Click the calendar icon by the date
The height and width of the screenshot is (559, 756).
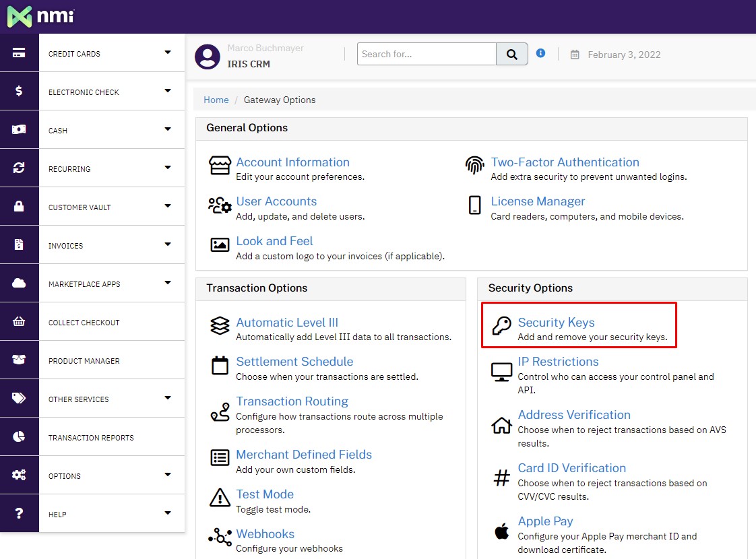pos(575,55)
